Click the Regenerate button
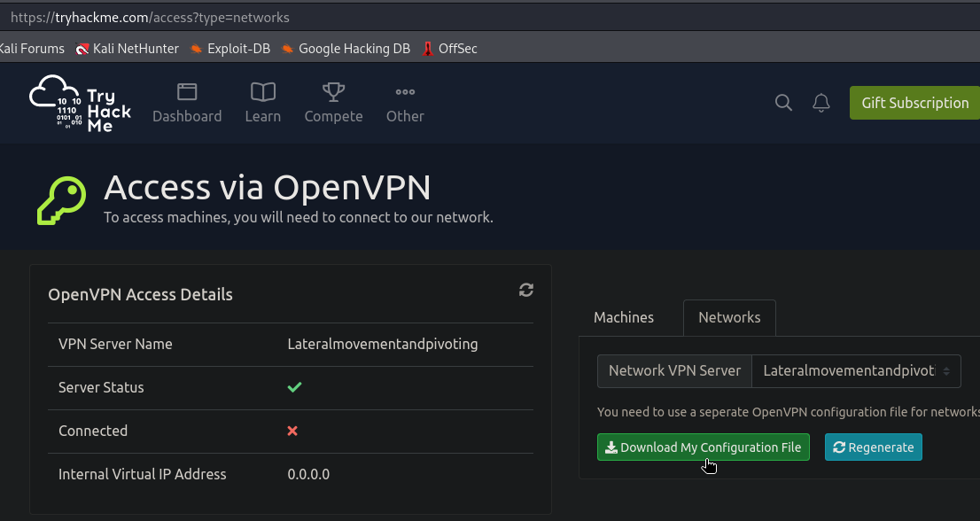 pyautogui.click(x=873, y=447)
